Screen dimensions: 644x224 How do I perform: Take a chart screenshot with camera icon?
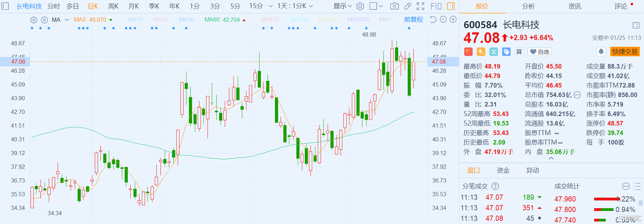[x=394, y=6]
